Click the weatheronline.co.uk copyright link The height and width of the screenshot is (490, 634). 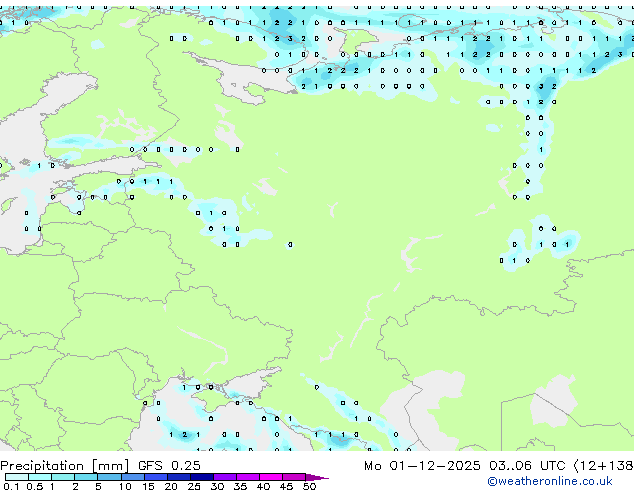[550, 481]
